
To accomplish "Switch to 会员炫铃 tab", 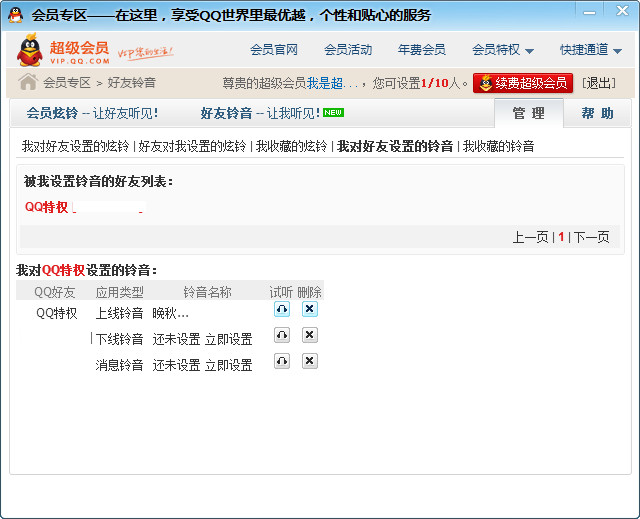I will [92, 113].
